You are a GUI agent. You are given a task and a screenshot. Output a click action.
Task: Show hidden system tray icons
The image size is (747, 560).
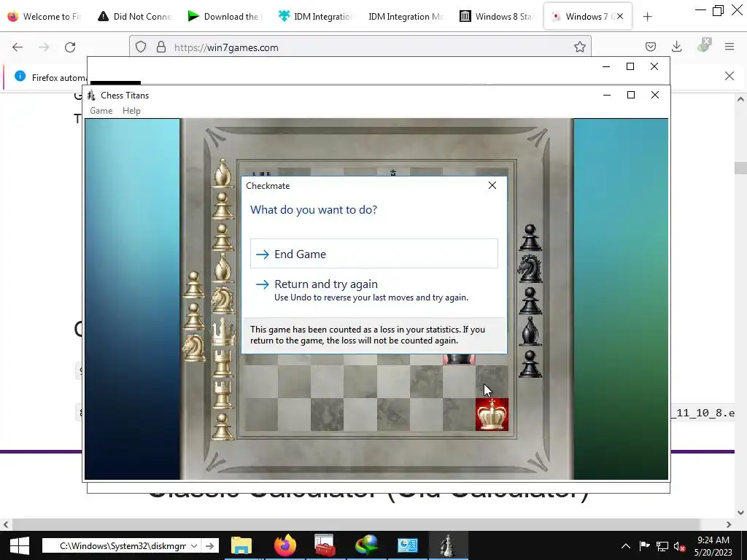[626, 545]
